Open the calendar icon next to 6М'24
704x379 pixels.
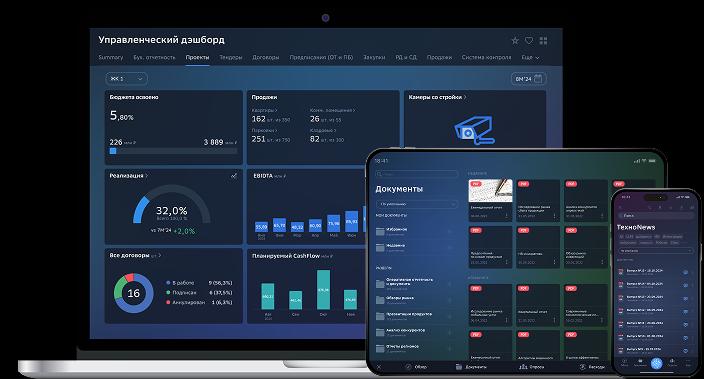click(x=538, y=79)
